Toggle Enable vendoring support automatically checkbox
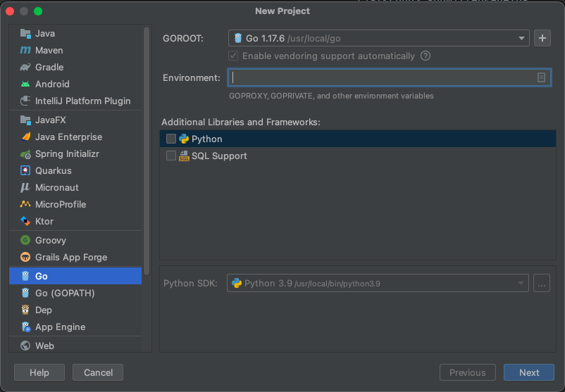 click(x=233, y=56)
